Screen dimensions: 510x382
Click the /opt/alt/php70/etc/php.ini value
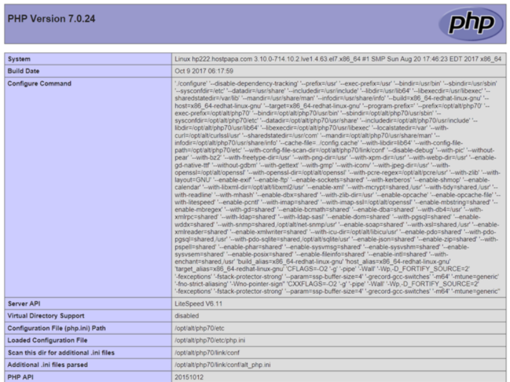[x=210, y=340]
